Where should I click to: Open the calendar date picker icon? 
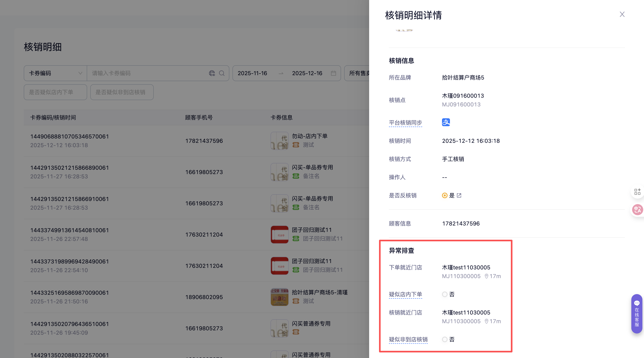[333, 73]
